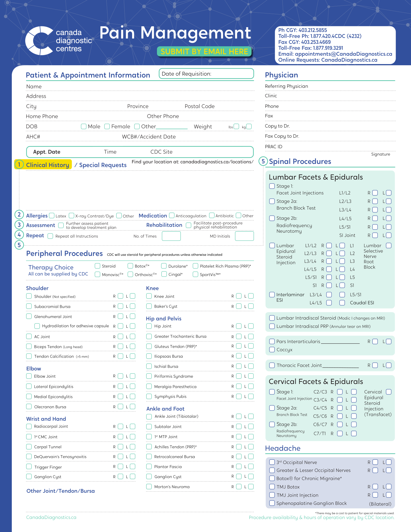
Task: Open the canadadiagnostics.ca/locations/ link
Action: point(217,162)
